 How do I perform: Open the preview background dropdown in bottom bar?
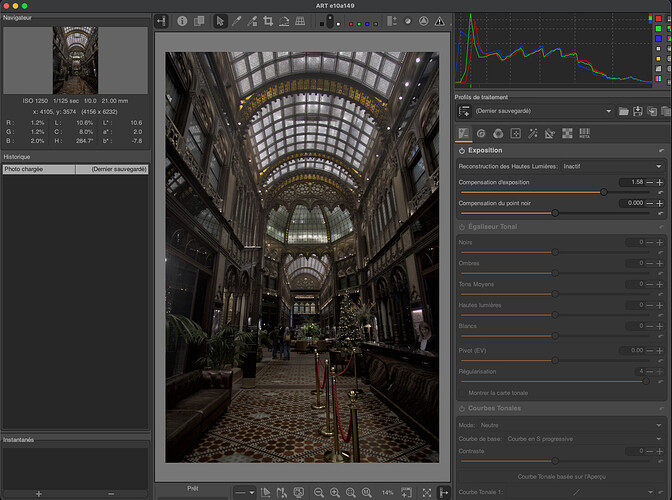pos(245,493)
